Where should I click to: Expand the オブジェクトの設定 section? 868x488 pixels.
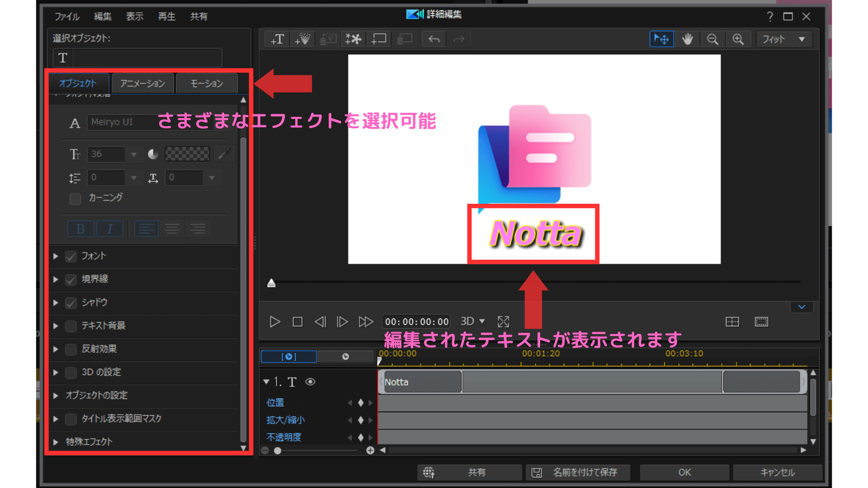pos(56,395)
